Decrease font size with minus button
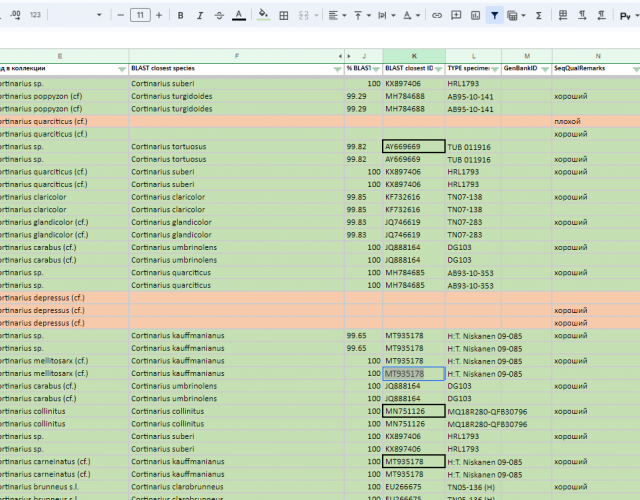 coord(120,16)
